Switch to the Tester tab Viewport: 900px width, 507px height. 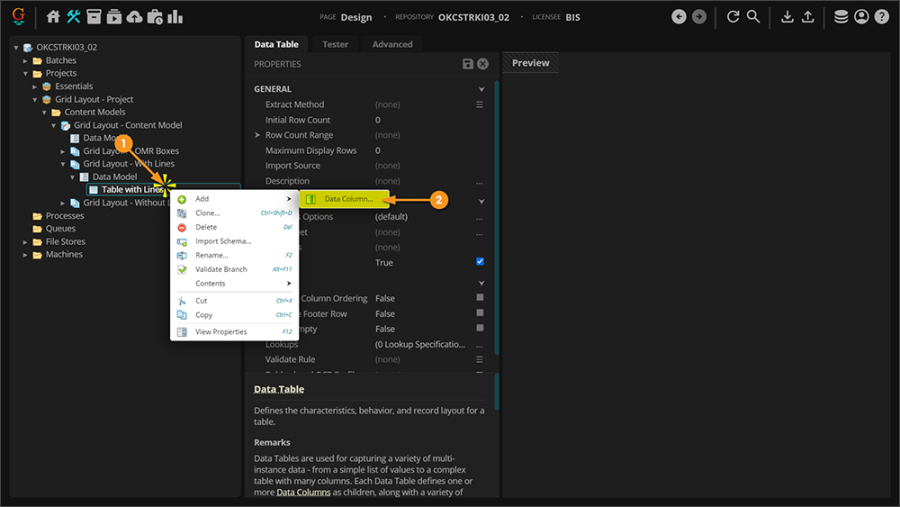coord(335,44)
